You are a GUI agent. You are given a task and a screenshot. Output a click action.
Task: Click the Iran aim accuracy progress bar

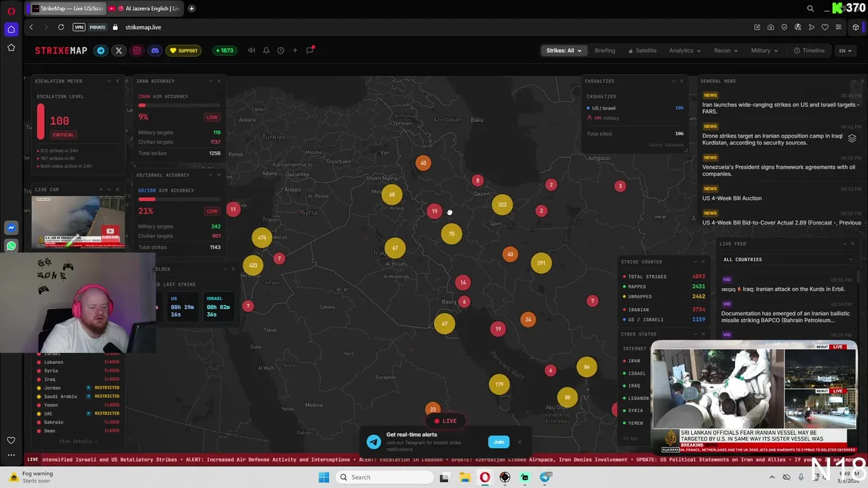pyautogui.click(x=180, y=105)
